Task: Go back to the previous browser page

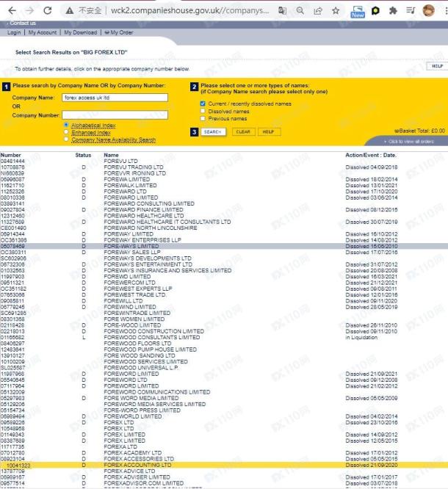Action: [x=12, y=10]
